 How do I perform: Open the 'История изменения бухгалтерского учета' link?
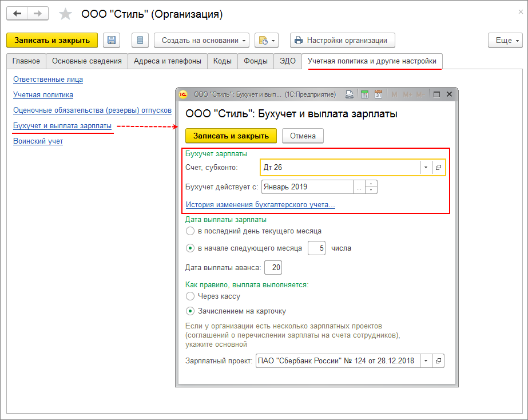click(260, 205)
